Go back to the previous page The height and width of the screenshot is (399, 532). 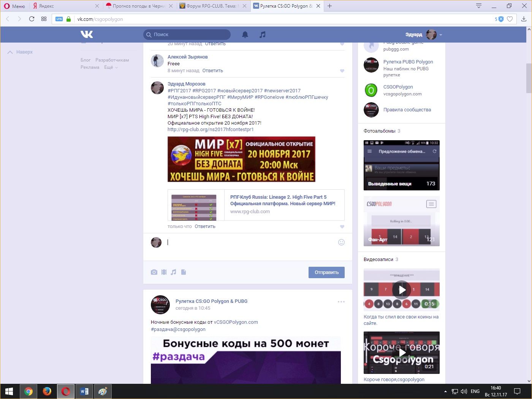pyautogui.click(x=8, y=19)
